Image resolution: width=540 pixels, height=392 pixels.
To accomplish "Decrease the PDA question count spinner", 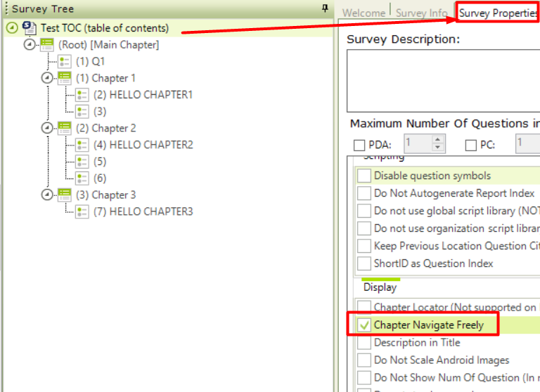I will [x=437, y=148].
